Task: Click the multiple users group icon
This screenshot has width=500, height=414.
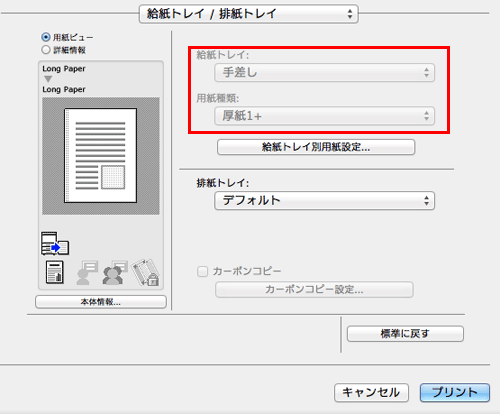Action: (115, 273)
